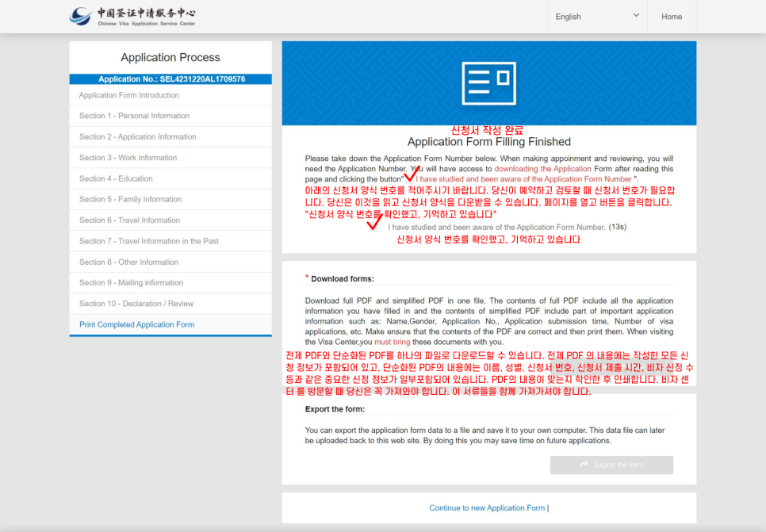Select Section 2 - Application Information
Viewport: 766px width, 532px height.
137,137
